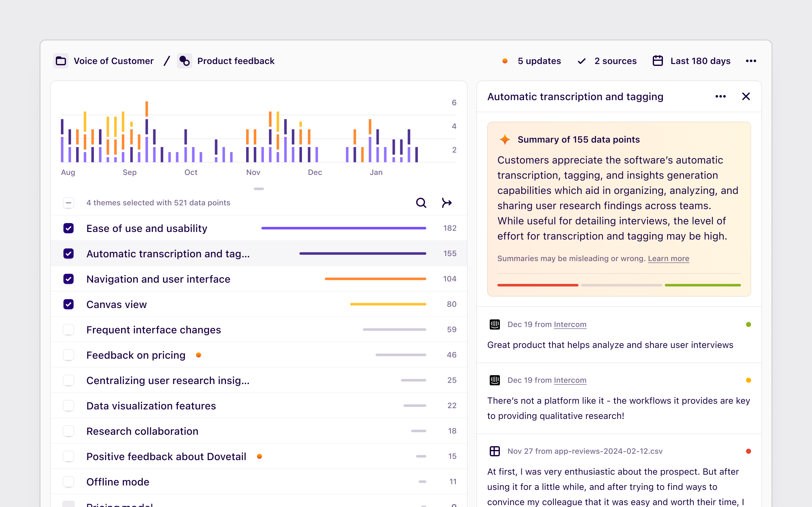
Task: Open the ellipsis menu in the transcription panel
Action: tap(720, 97)
